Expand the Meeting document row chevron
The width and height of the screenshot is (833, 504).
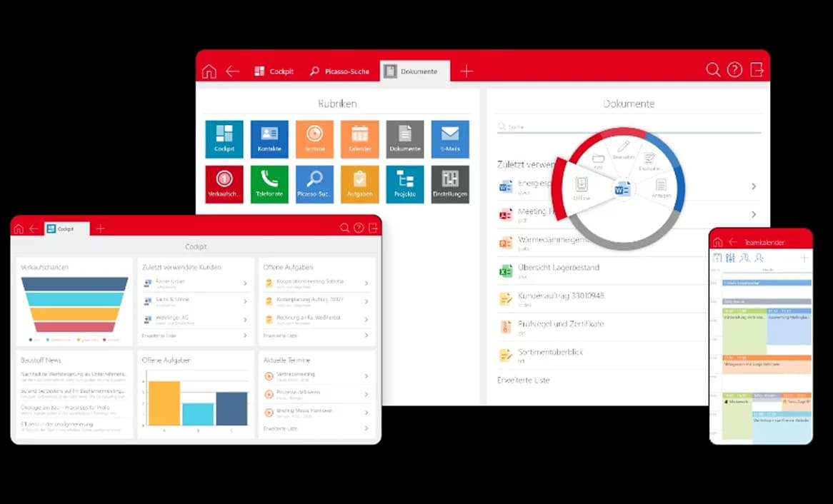pyautogui.click(x=753, y=213)
